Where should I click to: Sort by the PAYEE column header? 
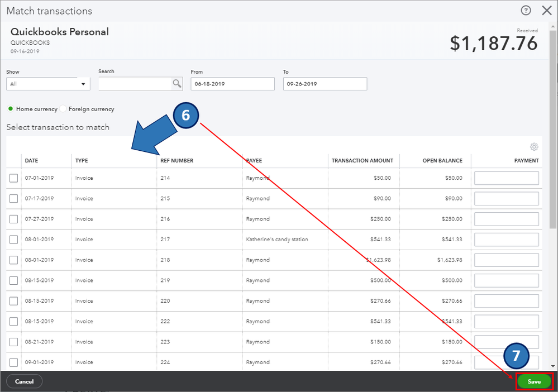pos(254,160)
